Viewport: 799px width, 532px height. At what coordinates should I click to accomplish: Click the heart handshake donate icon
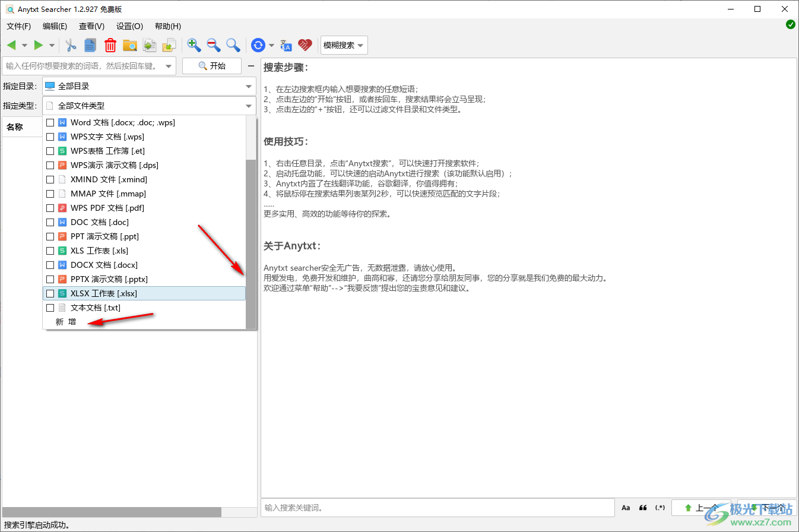click(x=305, y=45)
